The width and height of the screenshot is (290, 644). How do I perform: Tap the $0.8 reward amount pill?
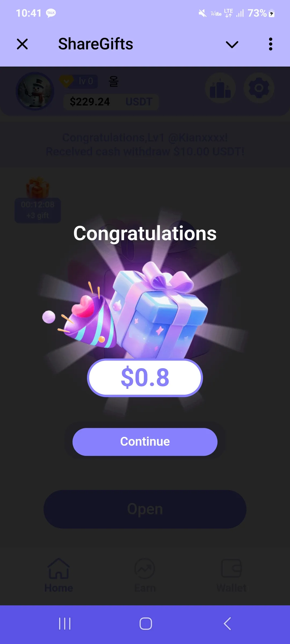click(145, 378)
